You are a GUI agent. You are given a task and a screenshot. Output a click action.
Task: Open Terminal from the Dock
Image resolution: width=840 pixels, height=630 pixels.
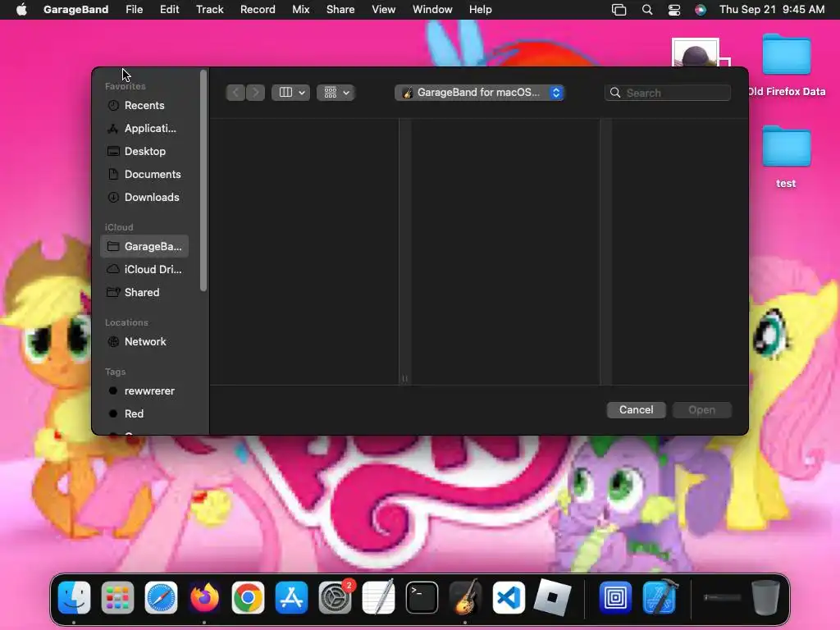pyautogui.click(x=422, y=597)
